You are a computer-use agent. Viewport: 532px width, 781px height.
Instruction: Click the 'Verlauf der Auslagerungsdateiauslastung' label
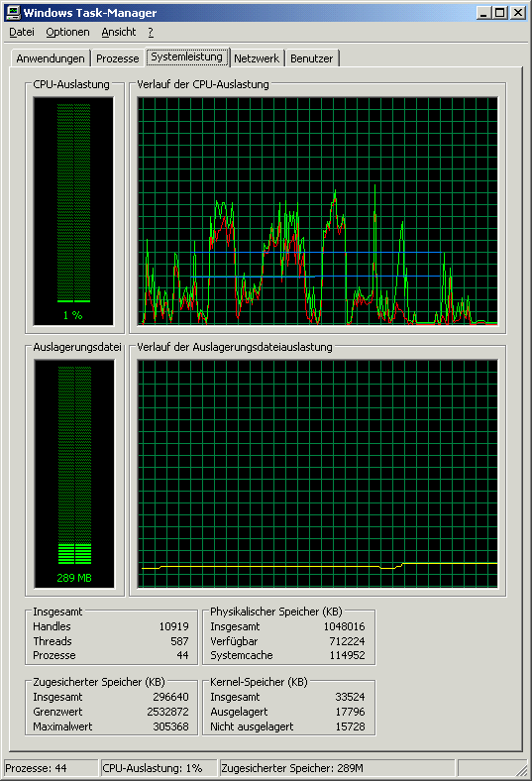point(235,347)
